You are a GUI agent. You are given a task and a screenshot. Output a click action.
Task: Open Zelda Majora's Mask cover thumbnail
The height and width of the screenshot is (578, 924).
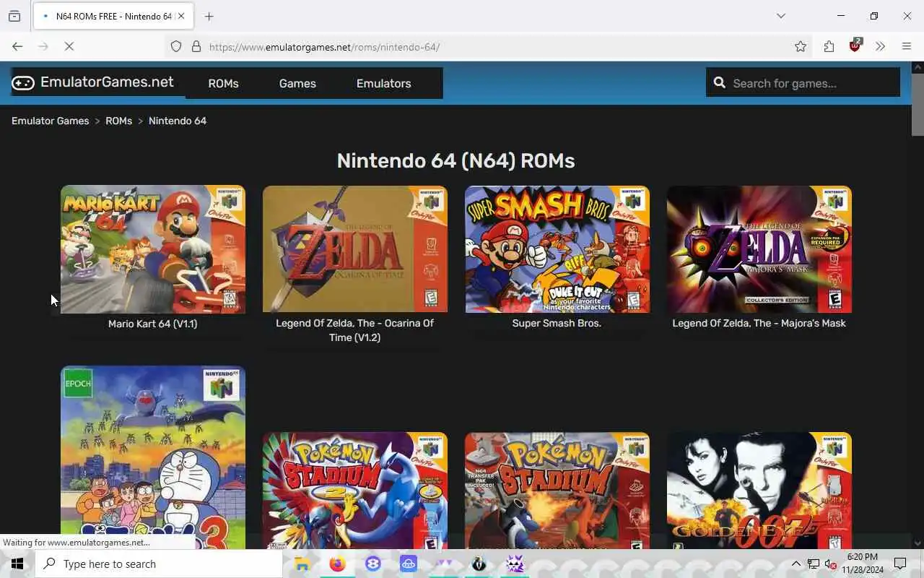tap(759, 249)
